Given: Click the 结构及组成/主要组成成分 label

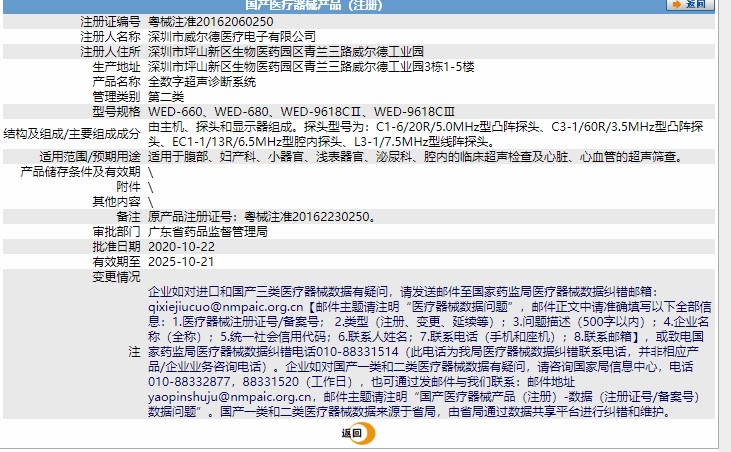Looking at the screenshot, I should pos(72,134).
